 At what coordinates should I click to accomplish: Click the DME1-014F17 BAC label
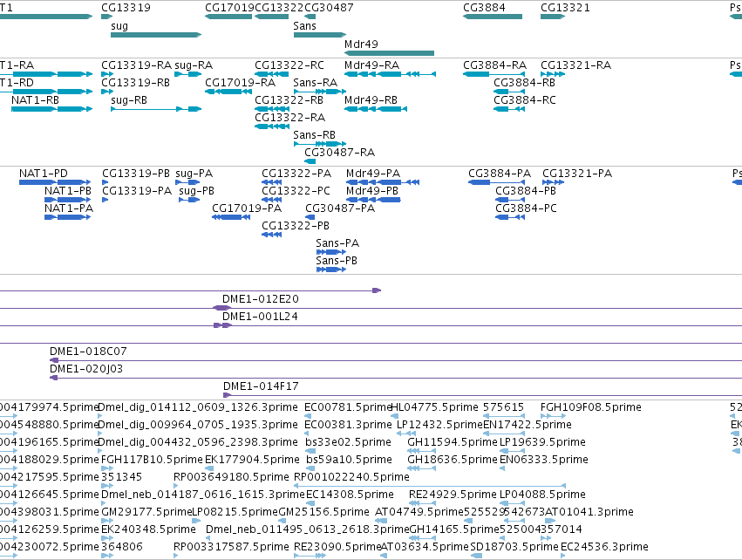coord(261,386)
